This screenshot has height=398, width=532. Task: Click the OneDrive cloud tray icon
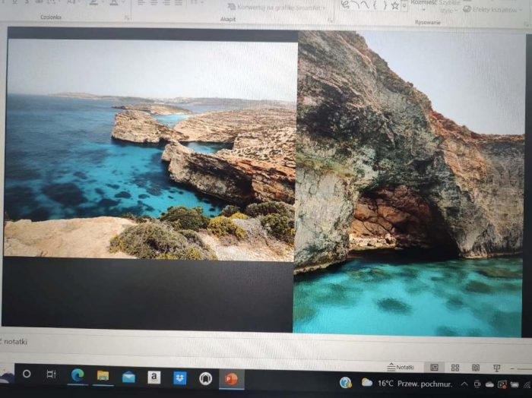point(489,384)
